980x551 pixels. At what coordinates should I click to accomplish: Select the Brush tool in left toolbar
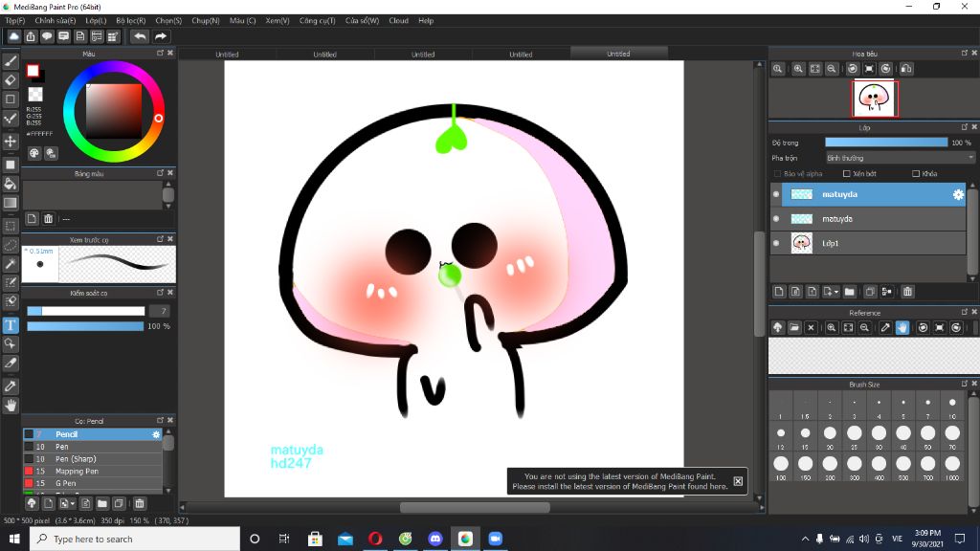pos(11,61)
